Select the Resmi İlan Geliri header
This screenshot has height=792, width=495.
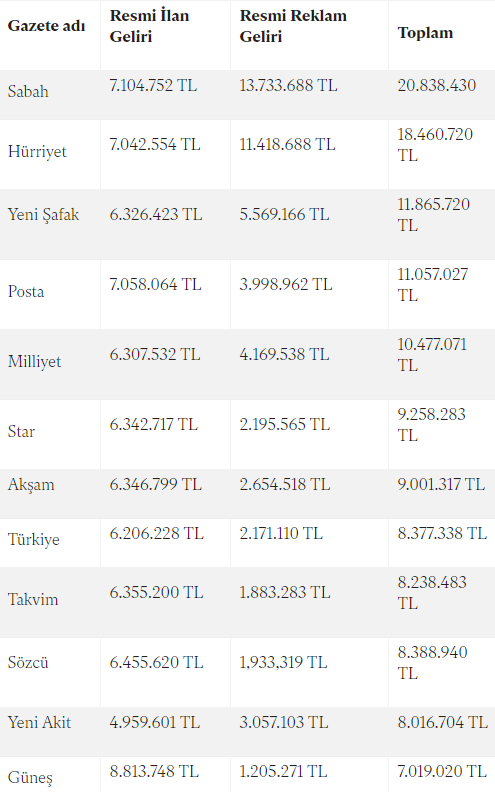pos(150,26)
